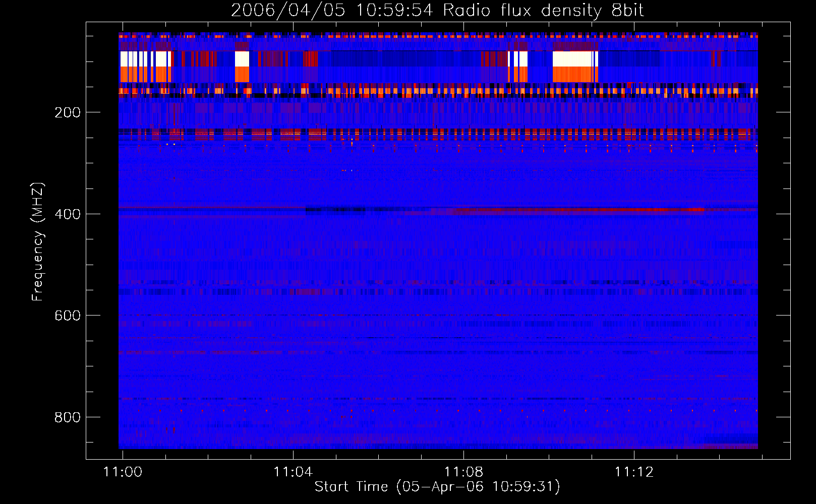The width and height of the screenshot is (816, 504).
Task: Click the 11:08 time axis label
Action: [463, 472]
